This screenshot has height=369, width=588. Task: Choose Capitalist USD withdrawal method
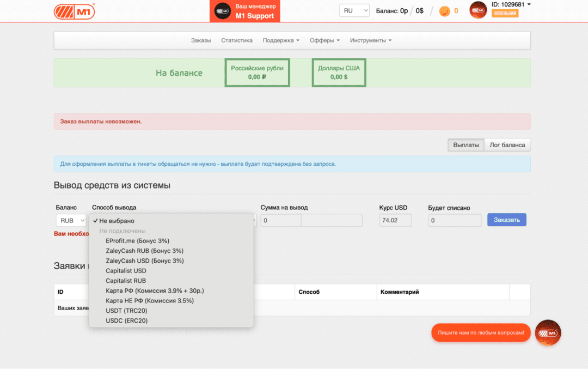click(x=171, y=271)
